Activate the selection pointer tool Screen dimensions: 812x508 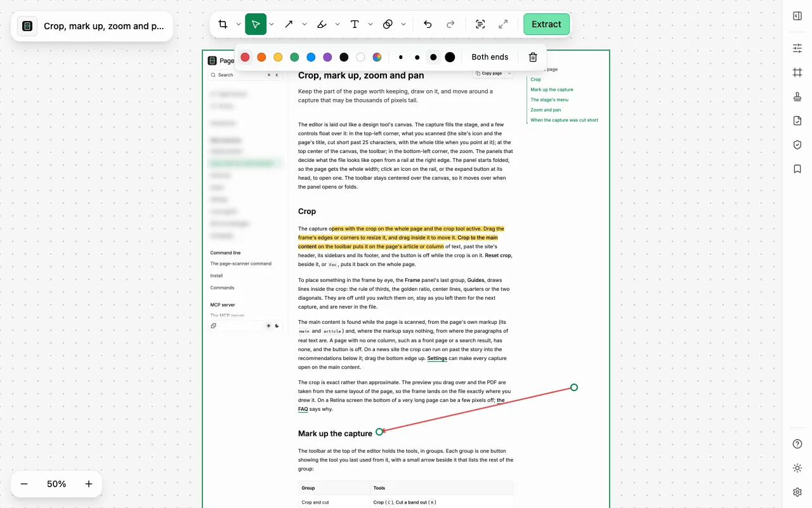[x=256, y=24]
